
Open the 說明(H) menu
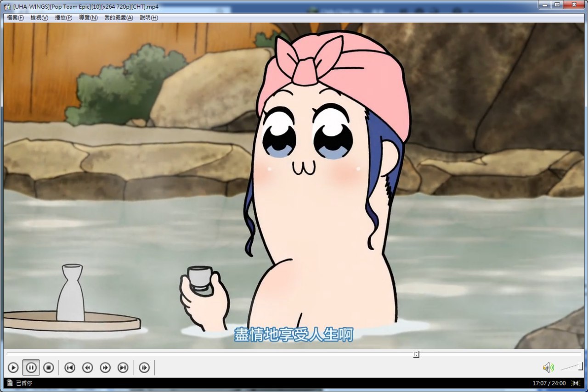[149, 17]
